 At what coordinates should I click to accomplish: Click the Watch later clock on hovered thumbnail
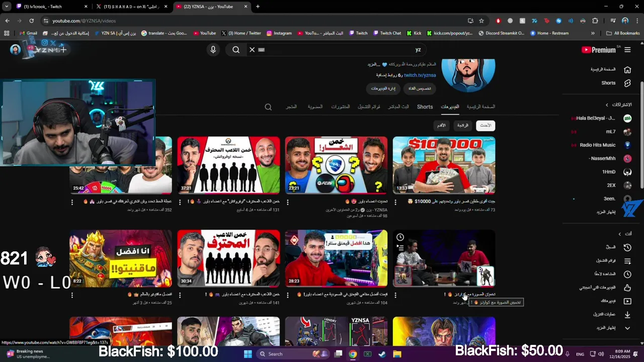tap(400, 237)
